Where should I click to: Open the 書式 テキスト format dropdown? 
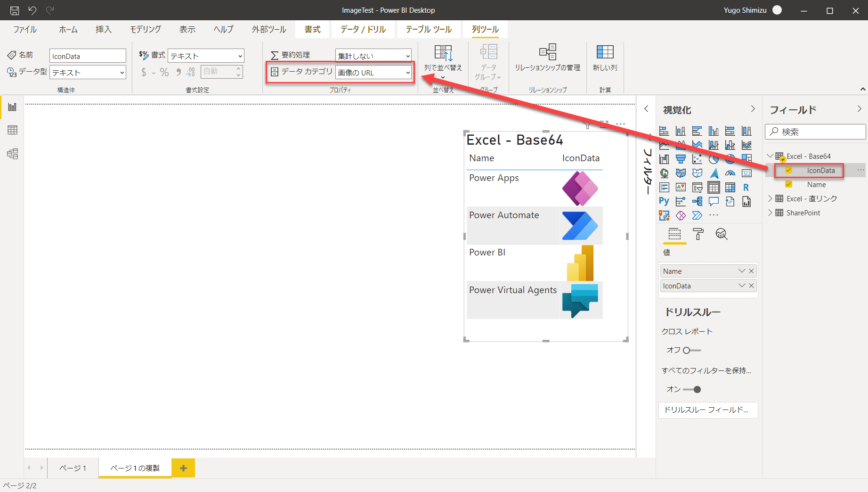point(206,56)
